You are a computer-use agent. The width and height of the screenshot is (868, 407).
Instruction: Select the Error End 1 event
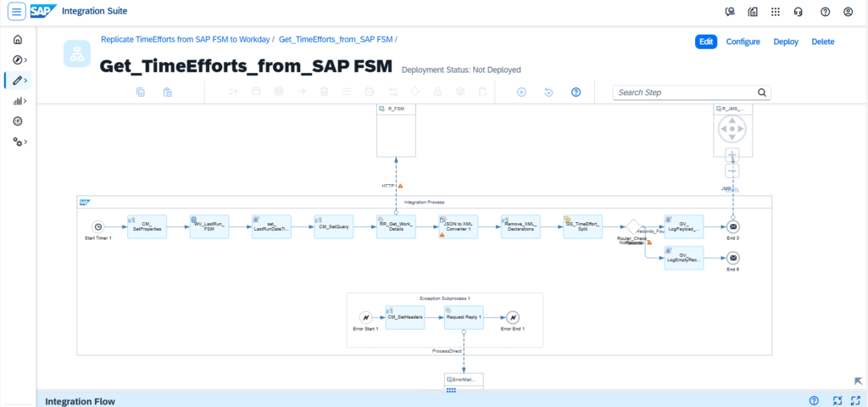click(513, 317)
